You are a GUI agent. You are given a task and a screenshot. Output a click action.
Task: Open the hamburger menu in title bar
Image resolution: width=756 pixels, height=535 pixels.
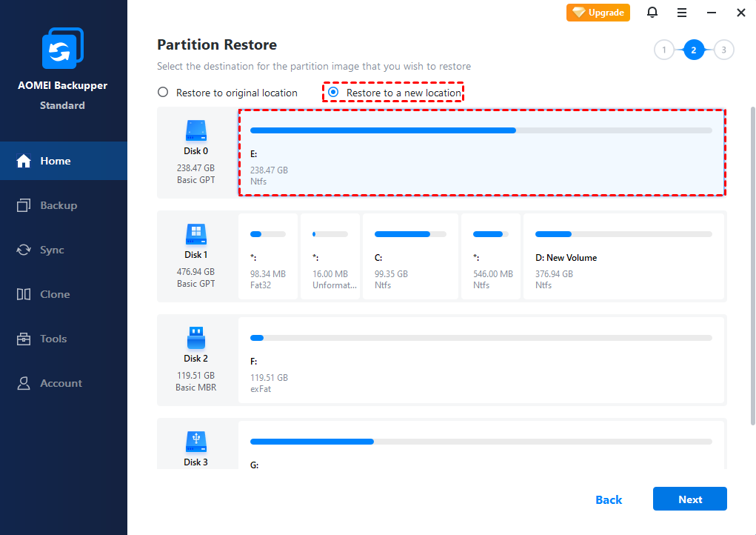click(682, 13)
